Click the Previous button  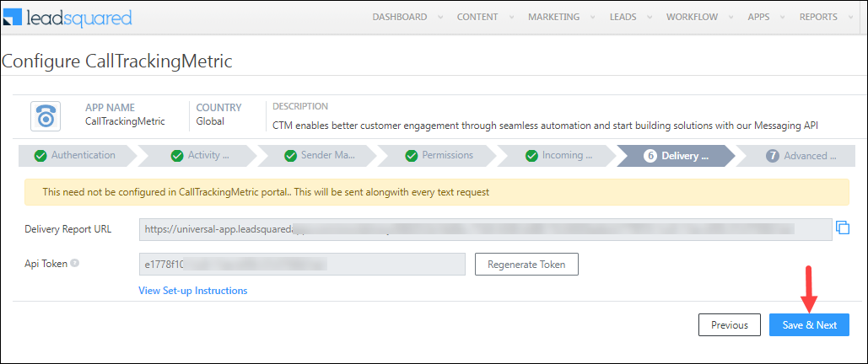(730, 324)
